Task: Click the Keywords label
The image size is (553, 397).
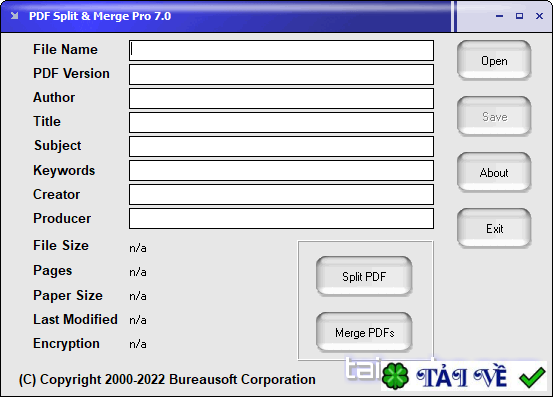Action: [64, 171]
